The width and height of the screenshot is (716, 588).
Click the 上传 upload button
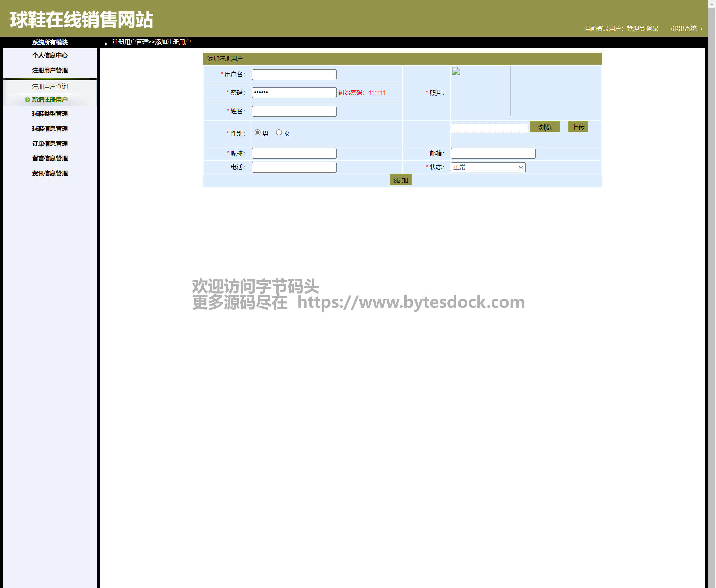[x=578, y=127]
